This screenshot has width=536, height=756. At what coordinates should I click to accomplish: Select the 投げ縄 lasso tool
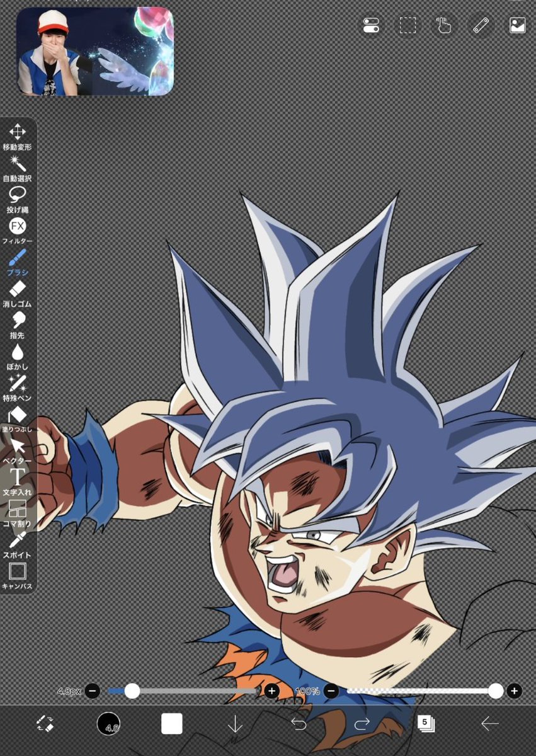[x=17, y=200]
